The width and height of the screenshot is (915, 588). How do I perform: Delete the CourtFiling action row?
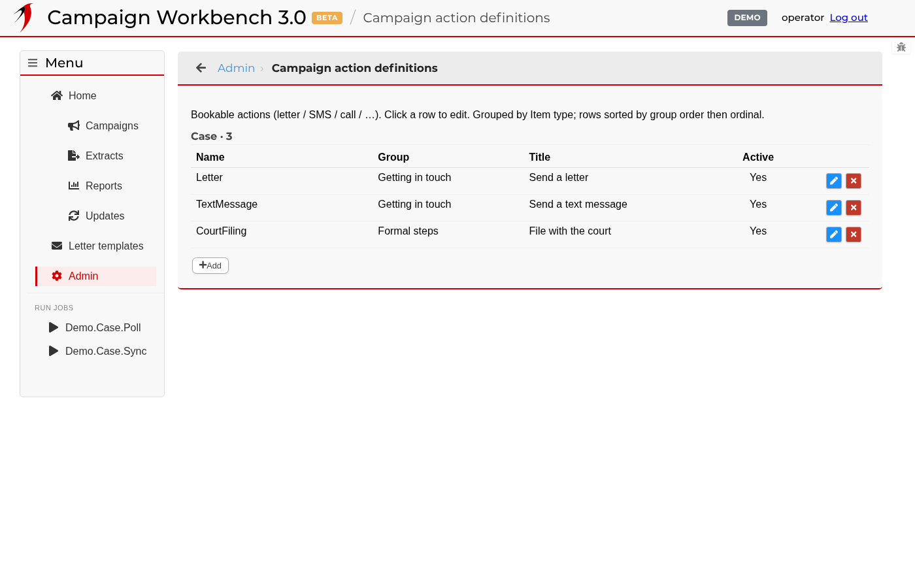(854, 235)
